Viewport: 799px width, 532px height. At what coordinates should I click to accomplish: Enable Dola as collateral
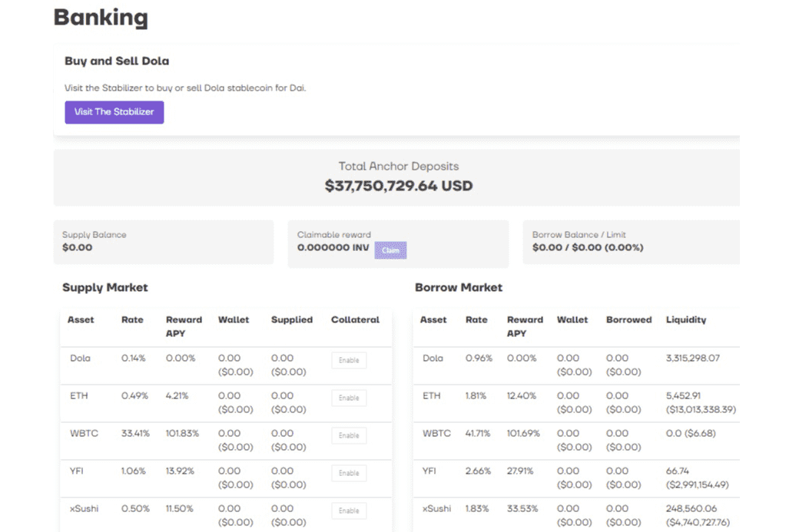348,359
